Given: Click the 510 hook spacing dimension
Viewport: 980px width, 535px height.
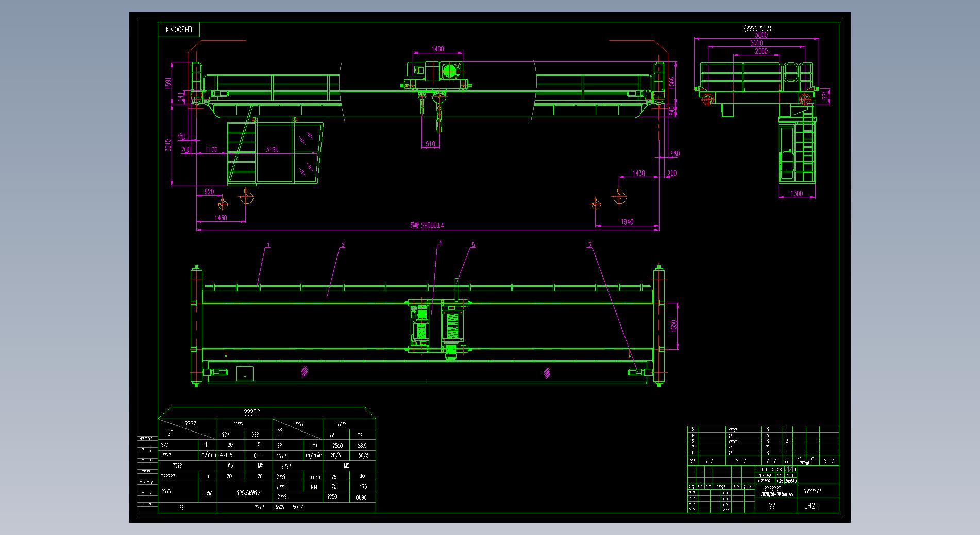Looking at the screenshot, I should click(430, 144).
